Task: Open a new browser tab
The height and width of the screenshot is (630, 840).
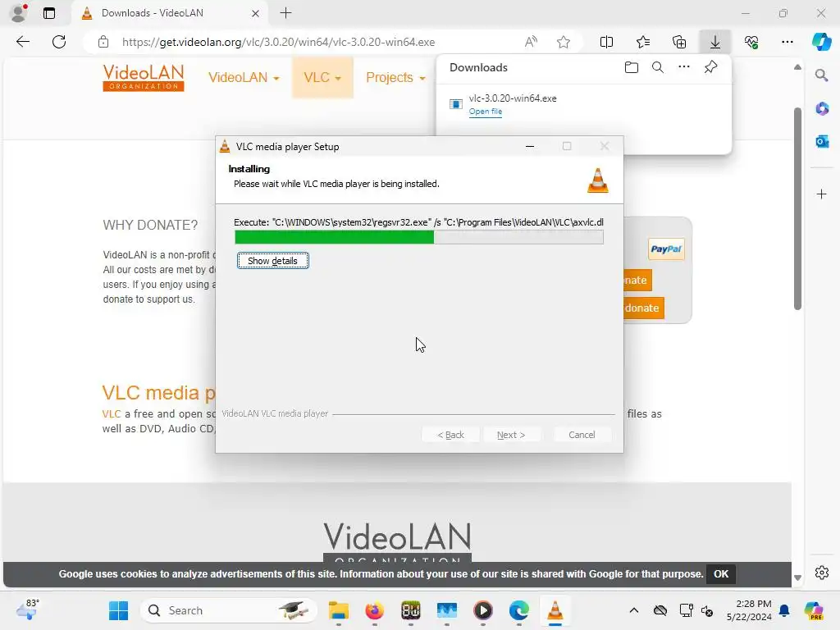Action: (x=285, y=13)
